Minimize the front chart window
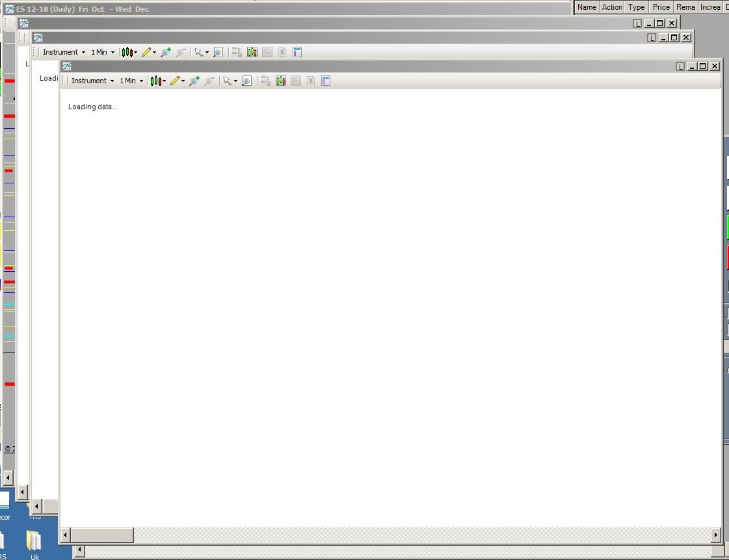This screenshot has width=729, height=560. 692,66
